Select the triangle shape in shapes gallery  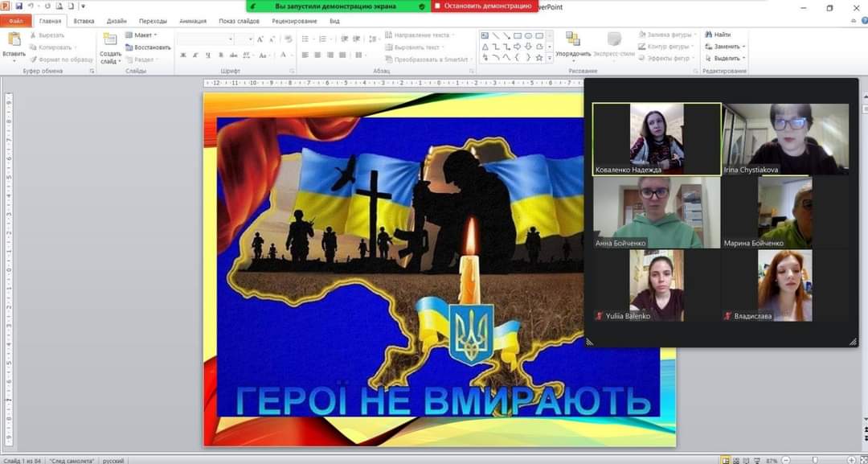485,47
